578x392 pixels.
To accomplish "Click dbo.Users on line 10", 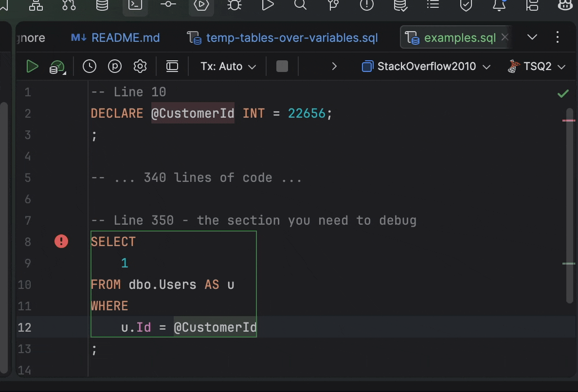I will point(163,285).
